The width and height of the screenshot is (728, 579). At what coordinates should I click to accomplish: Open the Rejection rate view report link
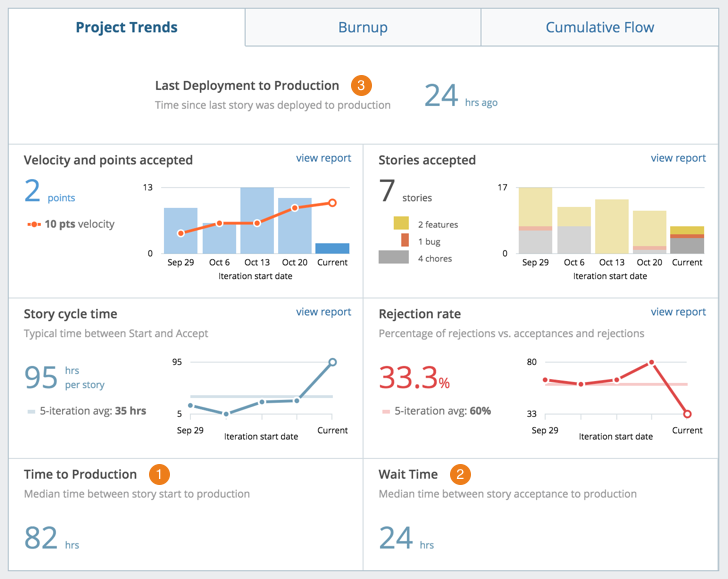point(678,312)
